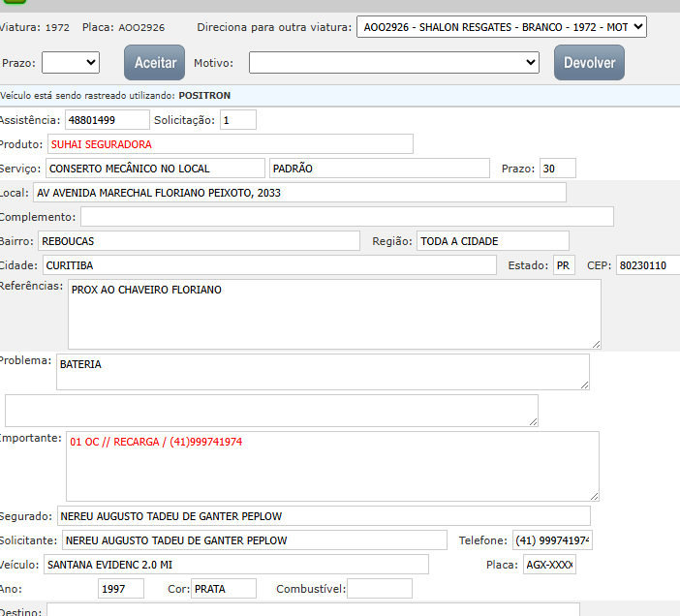
Task: Focus the CEP field
Action: (647, 265)
